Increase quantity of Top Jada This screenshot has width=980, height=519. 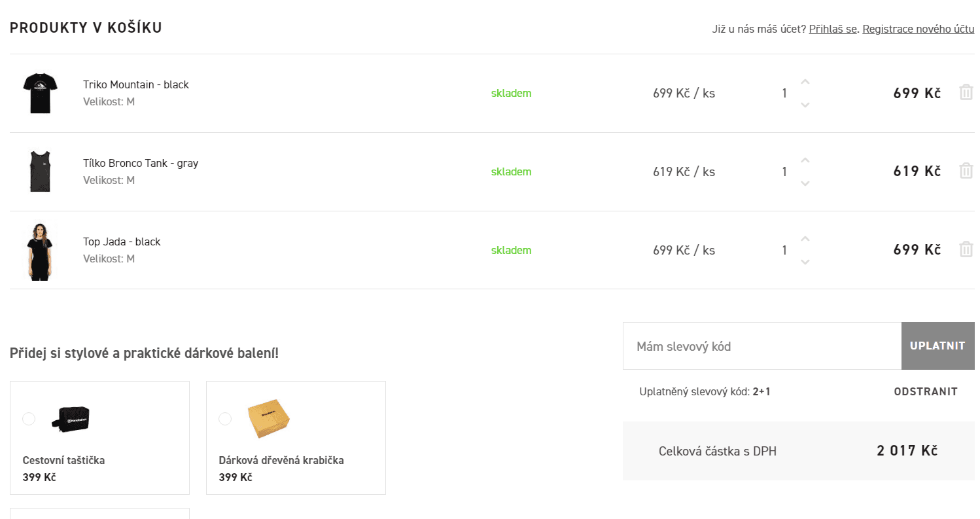pyautogui.click(x=805, y=239)
